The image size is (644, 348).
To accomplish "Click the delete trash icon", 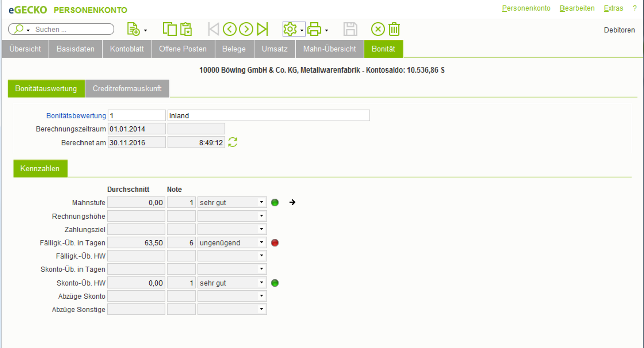I will (x=394, y=29).
